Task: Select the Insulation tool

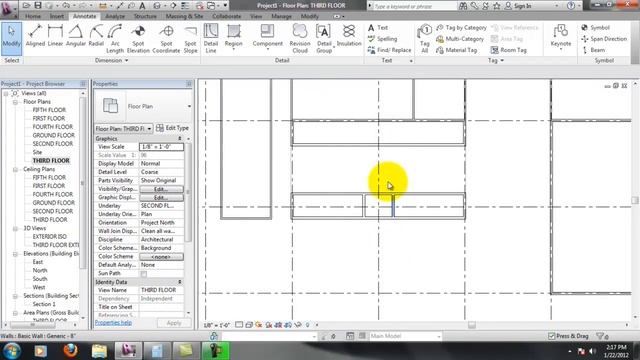Action: [x=349, y=37]
